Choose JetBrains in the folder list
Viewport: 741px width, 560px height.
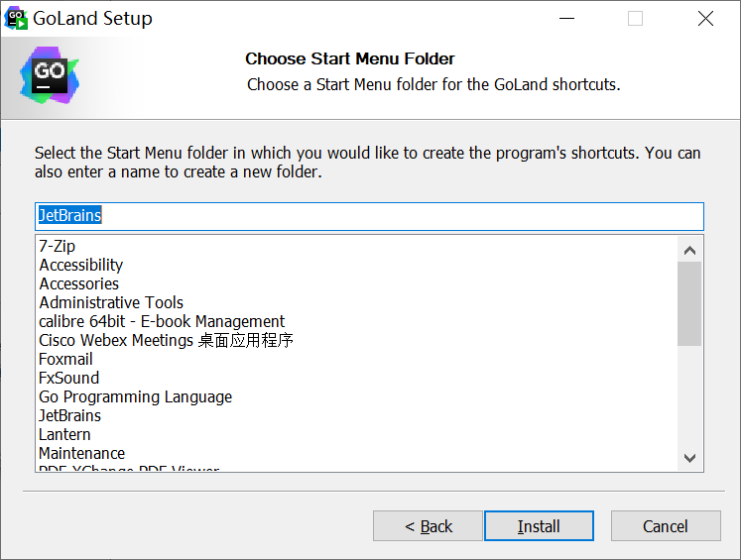pyautogui.click(x=69, y=415)
